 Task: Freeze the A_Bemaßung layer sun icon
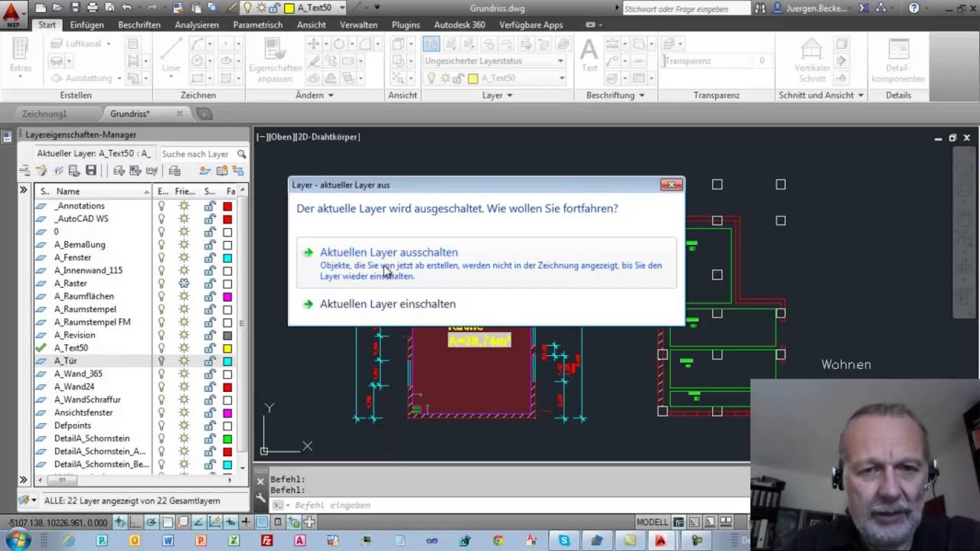(x=184, y=244)
